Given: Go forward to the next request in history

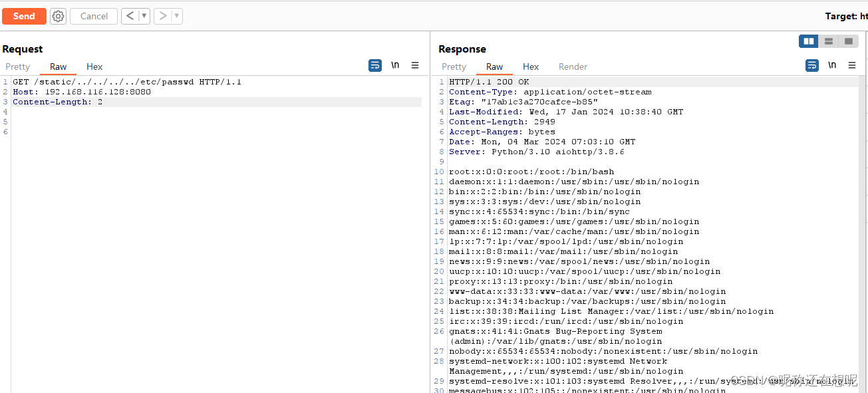Looking at the screenshot, I should [x=162, y=16].
